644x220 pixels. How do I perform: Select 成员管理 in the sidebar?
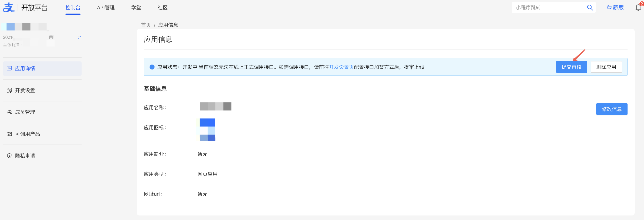pos(42,112)
